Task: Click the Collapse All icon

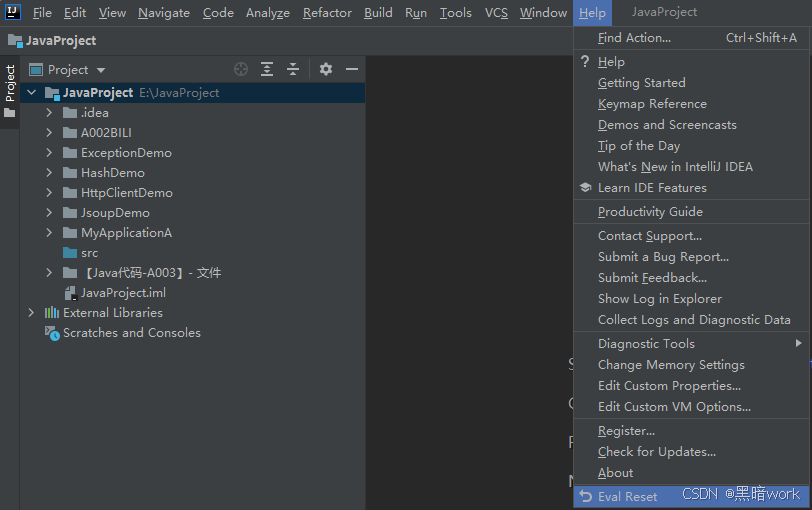Action: (x=293, y=69)
